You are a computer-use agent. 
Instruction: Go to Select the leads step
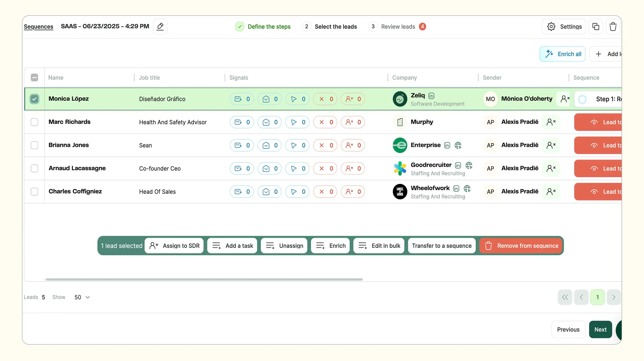click(x=330, y=26)
